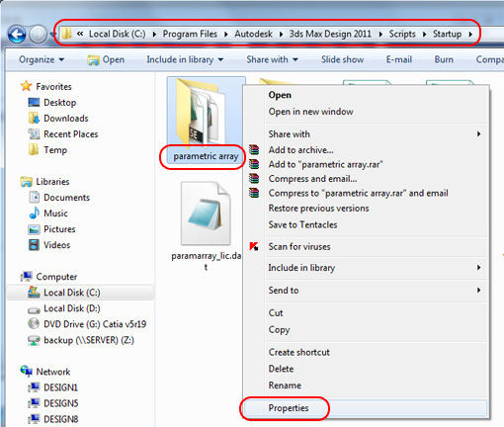Click the Back navigation arrow button
Image resolution: width=504 pixels, height=427 pixels.
17,35
